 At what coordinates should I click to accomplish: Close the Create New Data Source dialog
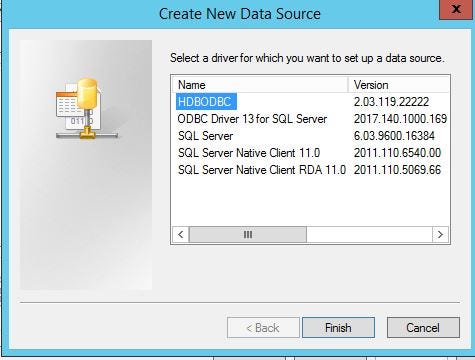pos(456,9)
